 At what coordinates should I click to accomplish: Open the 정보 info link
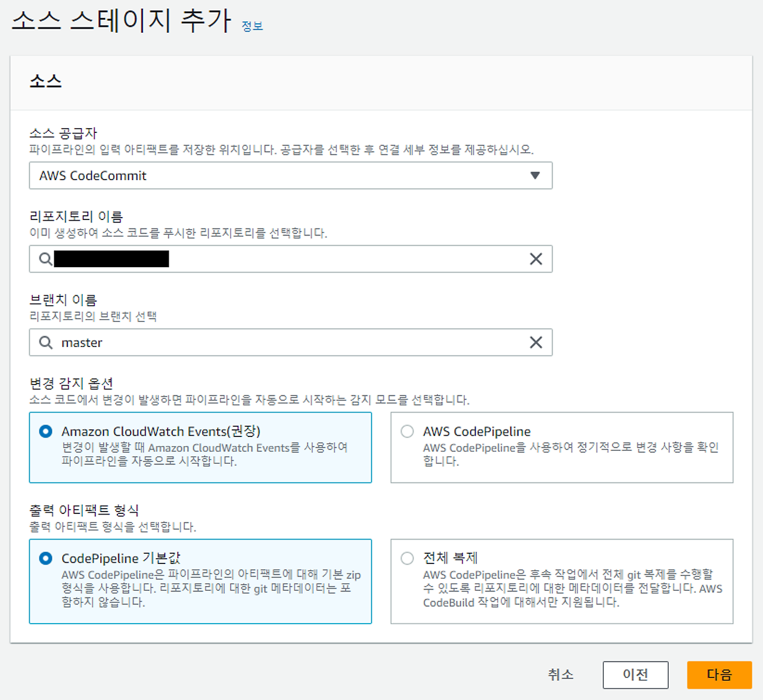[252, 25]
